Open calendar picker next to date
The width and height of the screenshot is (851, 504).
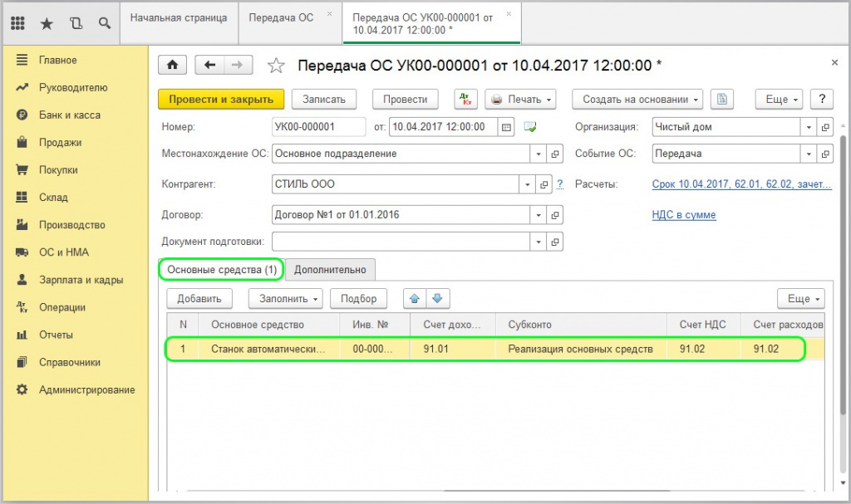(506, 127)
